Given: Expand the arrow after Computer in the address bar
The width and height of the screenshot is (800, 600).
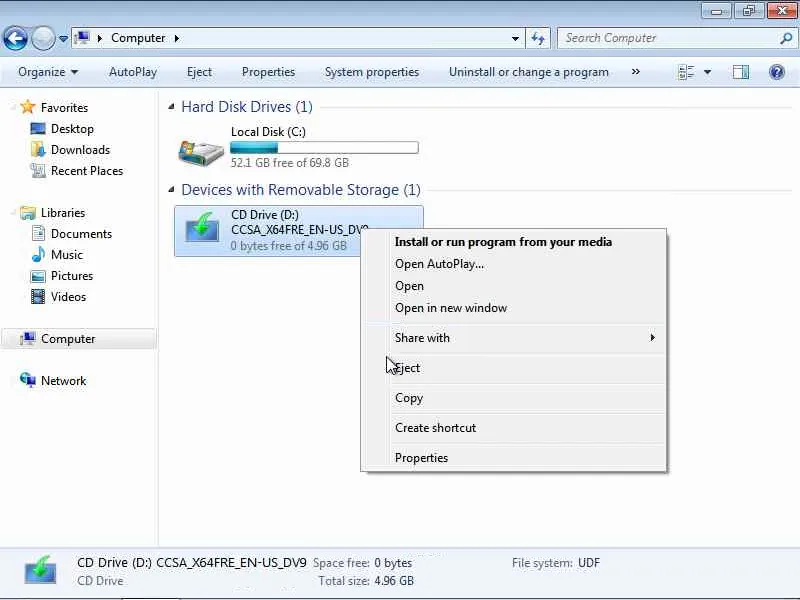Looking at the screenshot, I should click(177, 38).
